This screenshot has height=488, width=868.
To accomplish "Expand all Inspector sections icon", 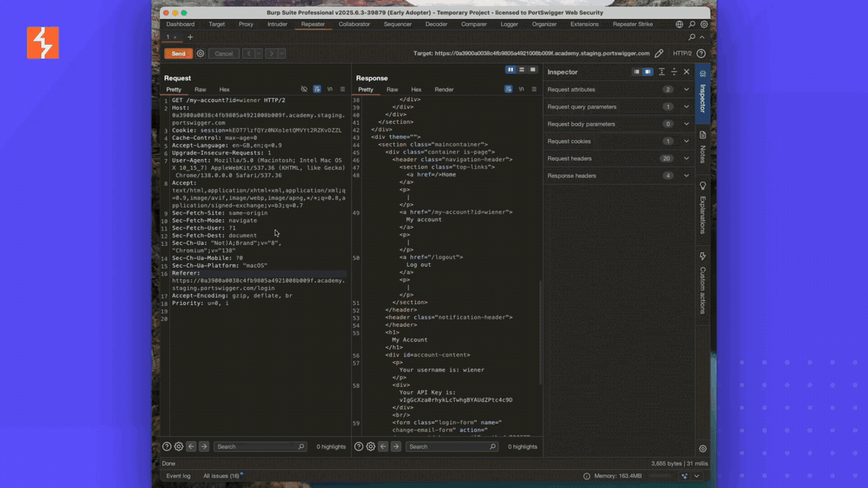I will [x=661, y=72].
